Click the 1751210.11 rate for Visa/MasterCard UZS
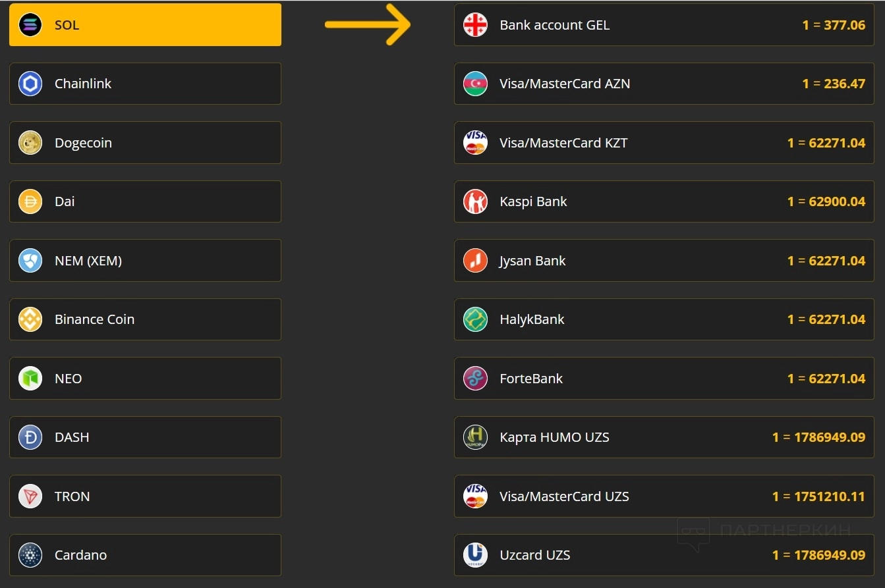 (818, 496)
